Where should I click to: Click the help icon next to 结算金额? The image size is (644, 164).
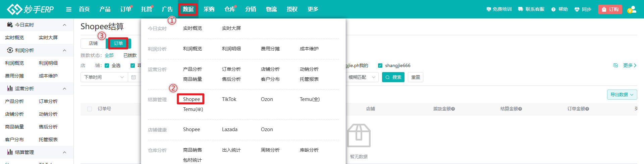coord(520,109)
